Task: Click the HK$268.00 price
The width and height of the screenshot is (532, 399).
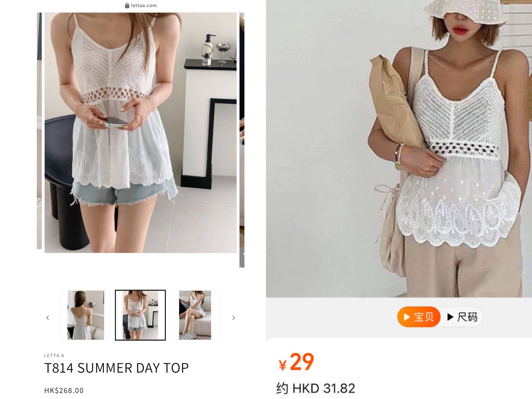Action: [64, 390]
